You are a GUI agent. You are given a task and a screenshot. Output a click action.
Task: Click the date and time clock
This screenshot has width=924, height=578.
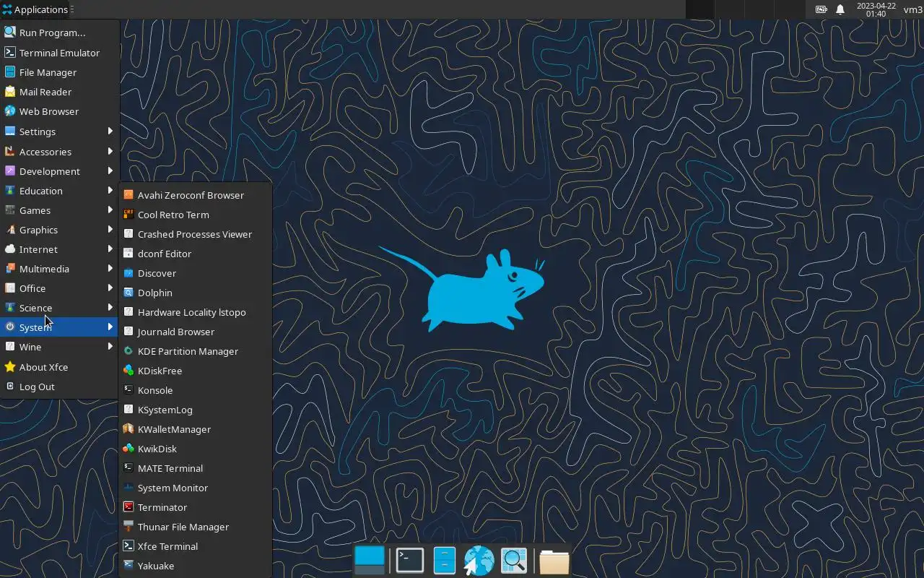coord(876,9)
